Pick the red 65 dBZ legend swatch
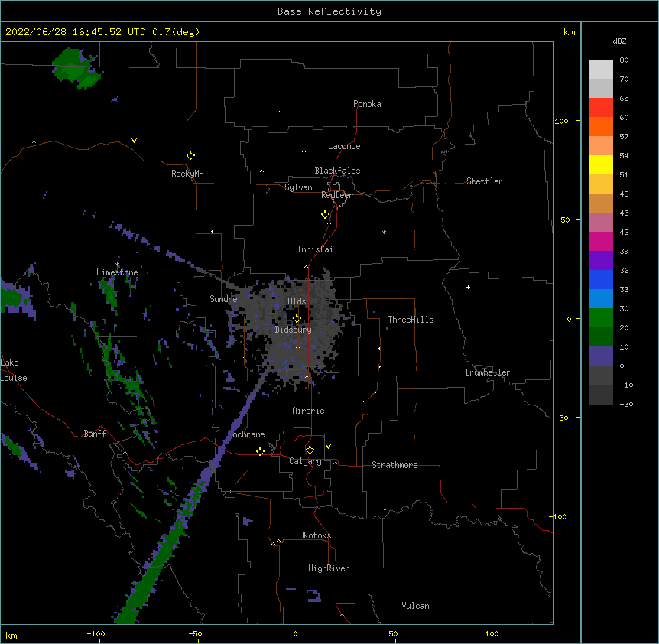 tap(601, 108)
